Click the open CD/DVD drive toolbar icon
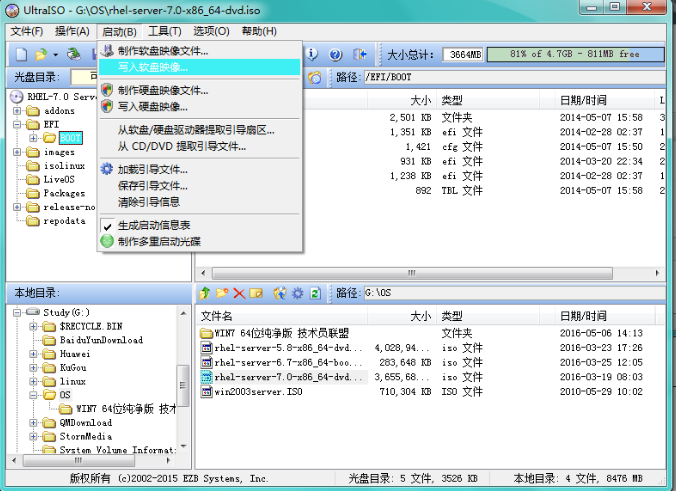676x491 pixels. coord(74,54)
